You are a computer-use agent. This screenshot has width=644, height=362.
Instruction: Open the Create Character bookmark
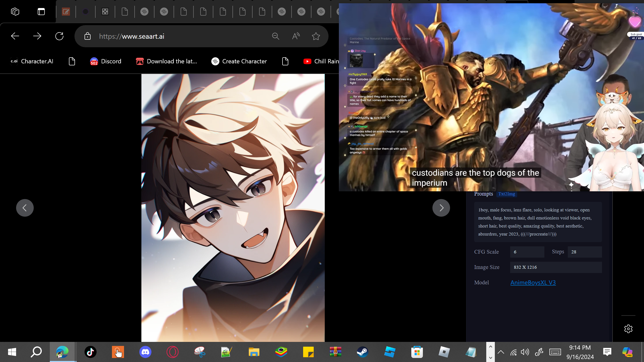[239, 61]
